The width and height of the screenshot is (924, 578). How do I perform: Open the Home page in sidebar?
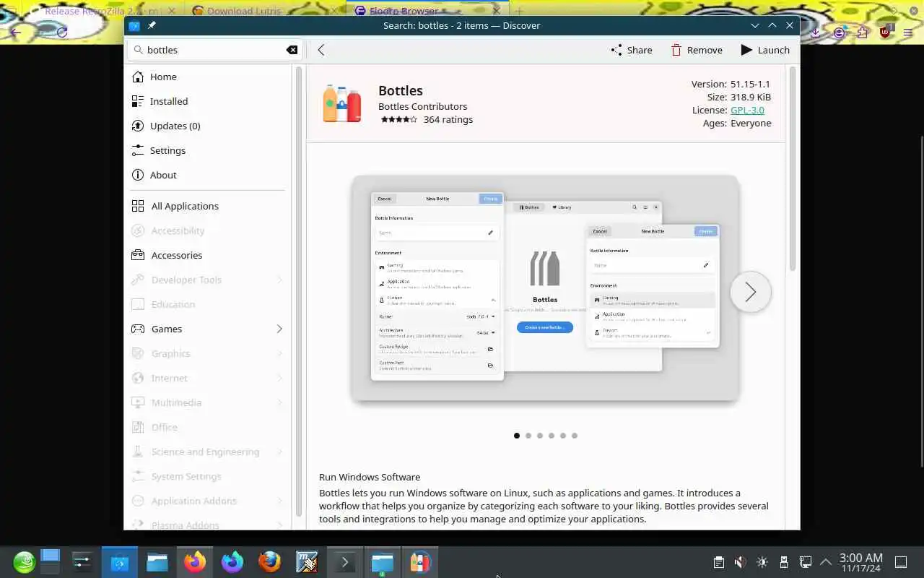[x=208, y=77]
